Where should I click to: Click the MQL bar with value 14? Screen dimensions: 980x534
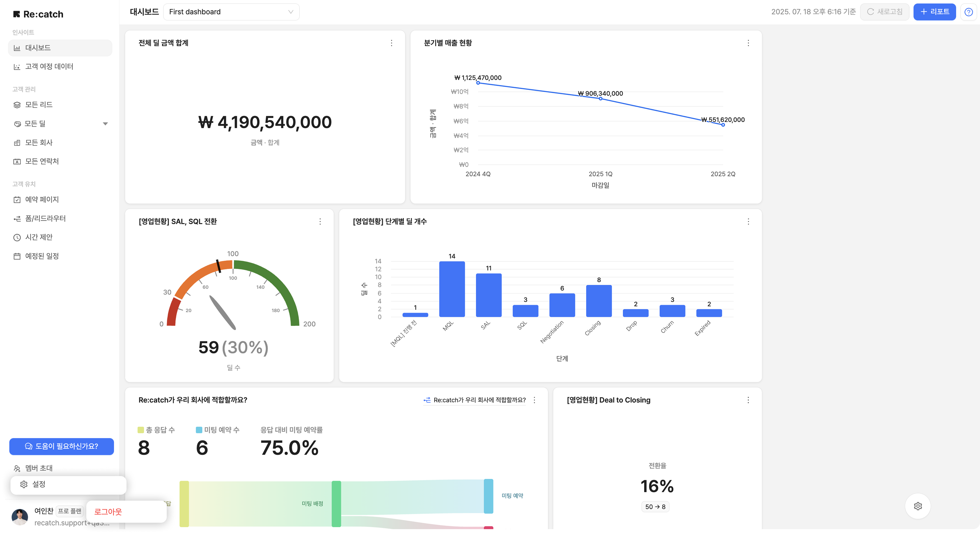(x=452, y=289)
